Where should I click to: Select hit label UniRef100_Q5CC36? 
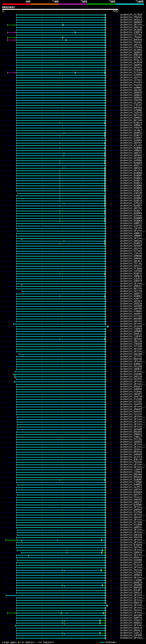click(x=131, y=27)
